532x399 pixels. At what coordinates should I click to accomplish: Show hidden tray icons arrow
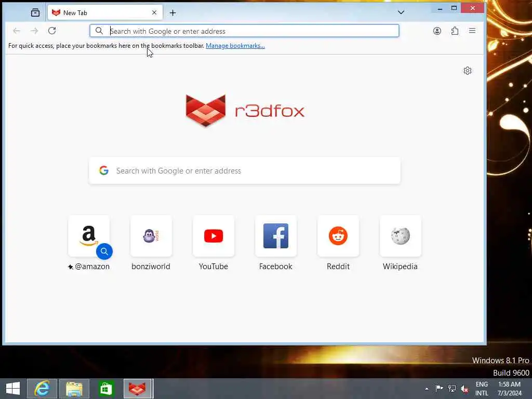coord(427,389)
